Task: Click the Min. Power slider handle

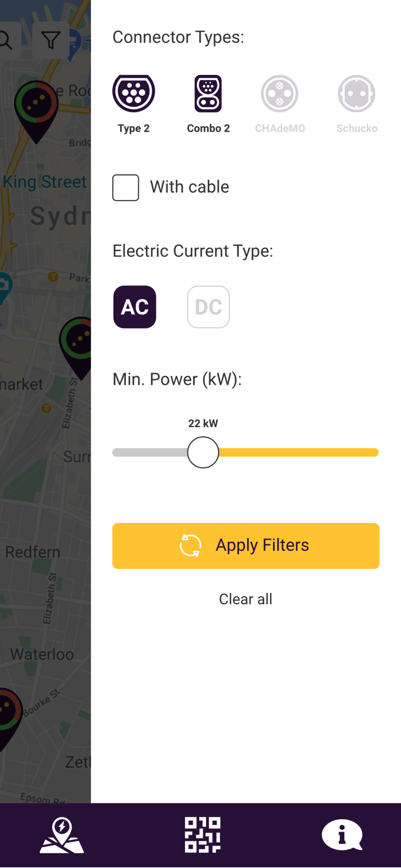Action: pos(203,452)
